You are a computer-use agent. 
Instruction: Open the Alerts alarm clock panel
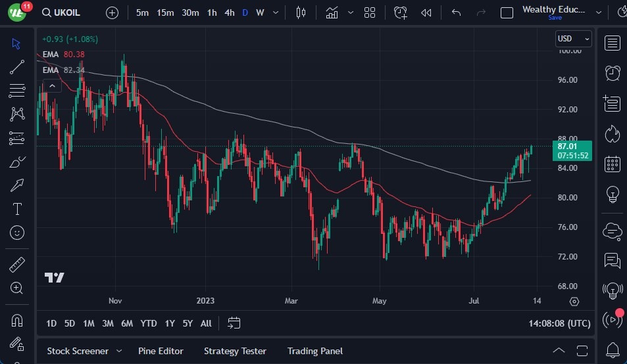613,72
